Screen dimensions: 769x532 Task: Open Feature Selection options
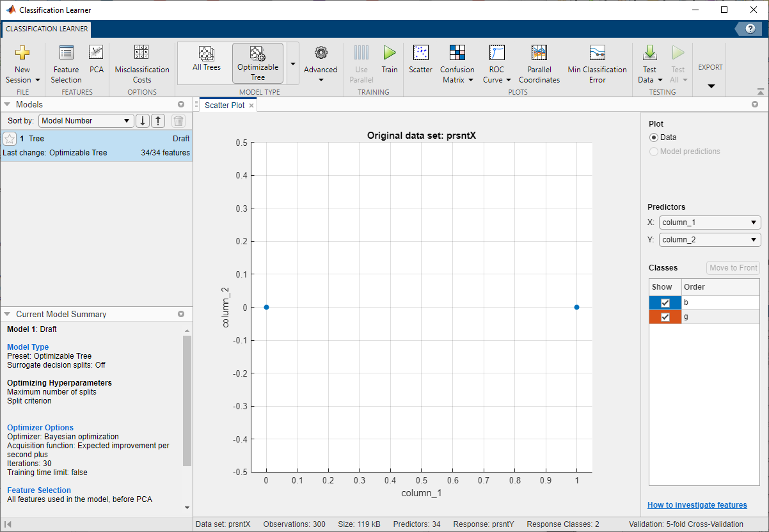67,65
